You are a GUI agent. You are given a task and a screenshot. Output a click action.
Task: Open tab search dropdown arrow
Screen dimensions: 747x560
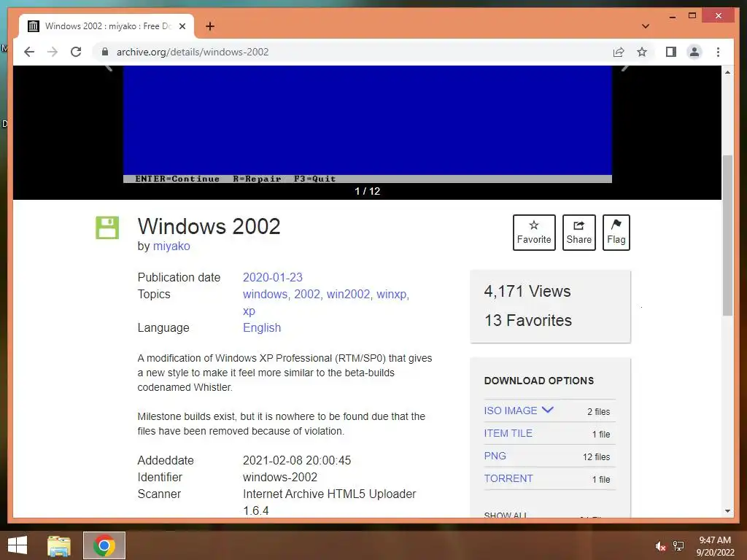coord(646,26)
